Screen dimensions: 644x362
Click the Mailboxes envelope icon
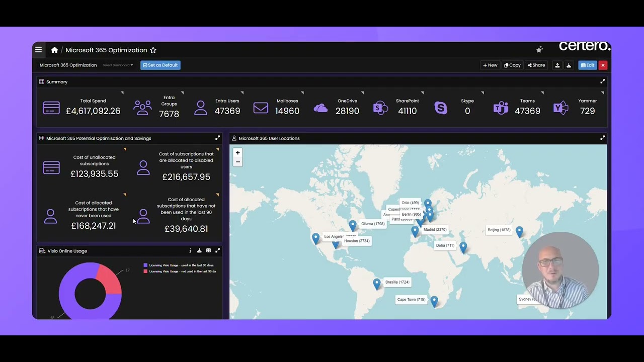[x=261, y=108]
